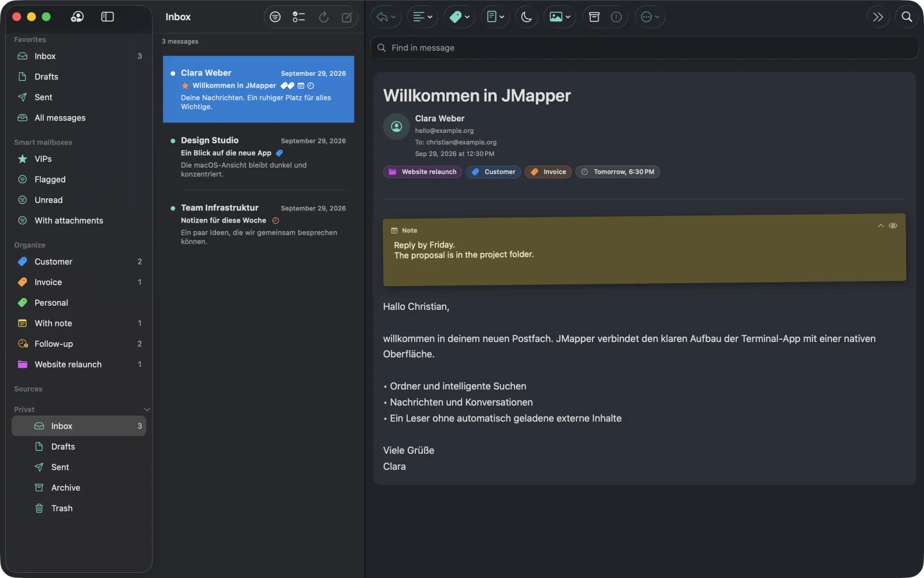
Task: Open Favorites Drafts mailbox
Action: click(79, 76)
